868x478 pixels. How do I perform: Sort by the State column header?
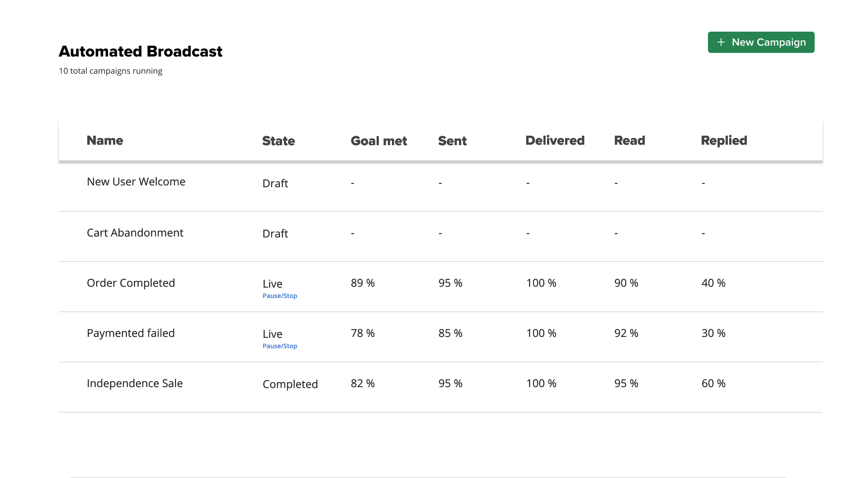[x=278, y=141]
